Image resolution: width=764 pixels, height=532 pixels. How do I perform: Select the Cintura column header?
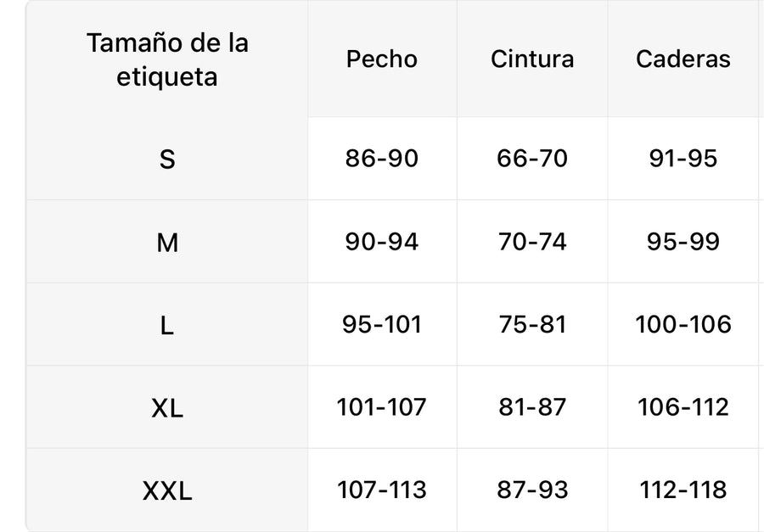pyautogui.click(x=532, y=59)
